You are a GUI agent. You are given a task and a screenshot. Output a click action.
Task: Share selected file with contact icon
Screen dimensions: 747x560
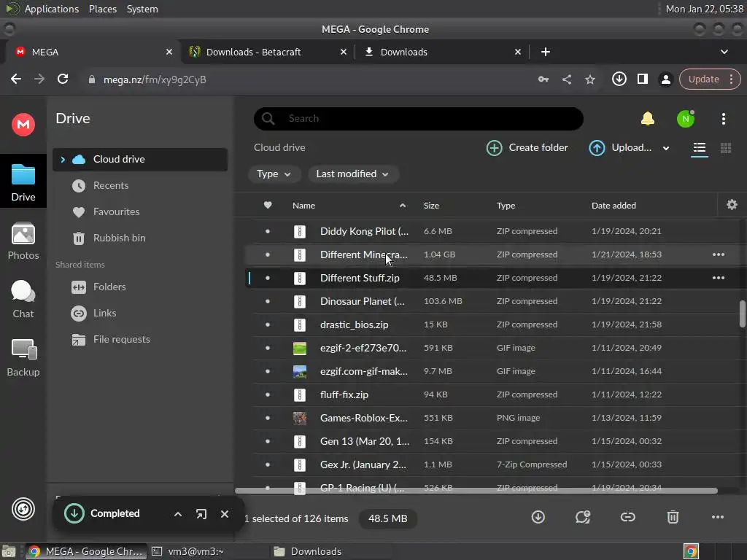point(583,517)
